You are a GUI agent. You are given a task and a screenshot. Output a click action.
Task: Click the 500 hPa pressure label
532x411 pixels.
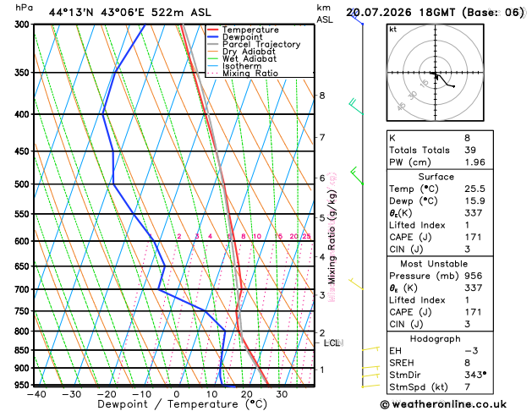click(x=24, y=184)
